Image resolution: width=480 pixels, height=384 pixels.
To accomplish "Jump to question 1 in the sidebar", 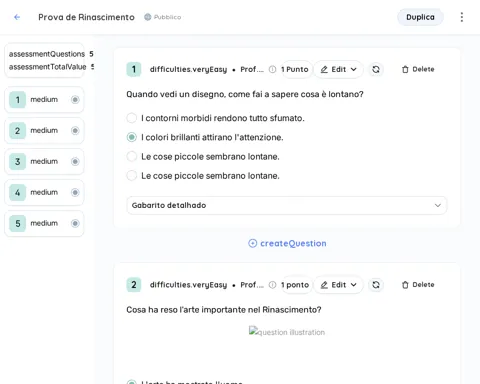I will [44, 99].
